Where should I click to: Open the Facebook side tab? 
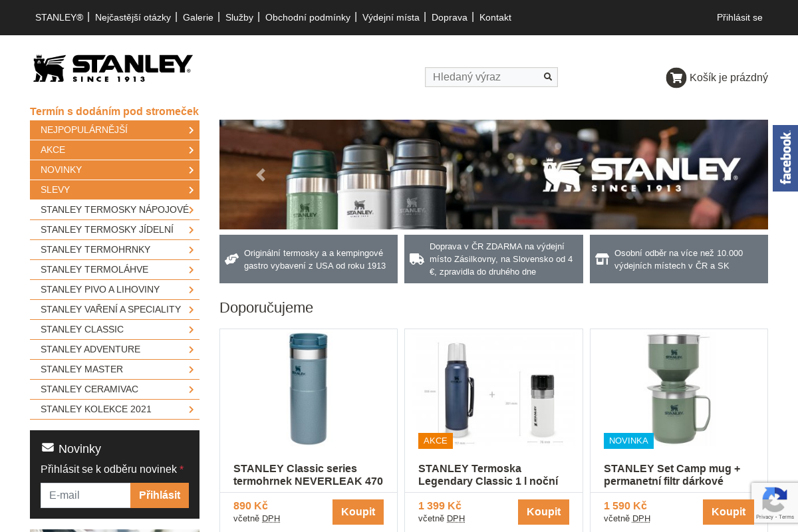[x=785, y=158]
